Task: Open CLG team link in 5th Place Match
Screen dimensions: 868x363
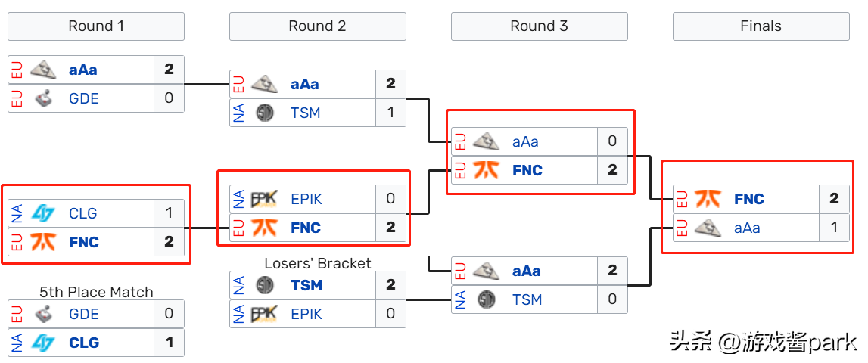Action: click(x=84, y=343)
